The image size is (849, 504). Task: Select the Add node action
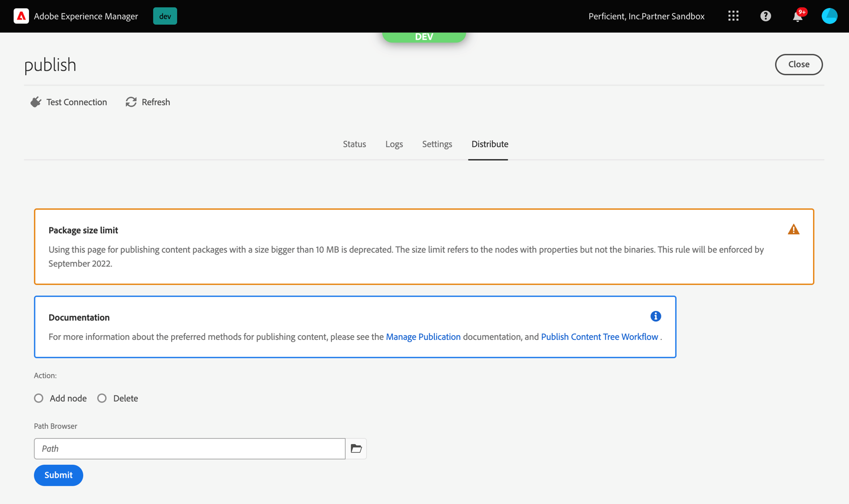coord(38,398)
